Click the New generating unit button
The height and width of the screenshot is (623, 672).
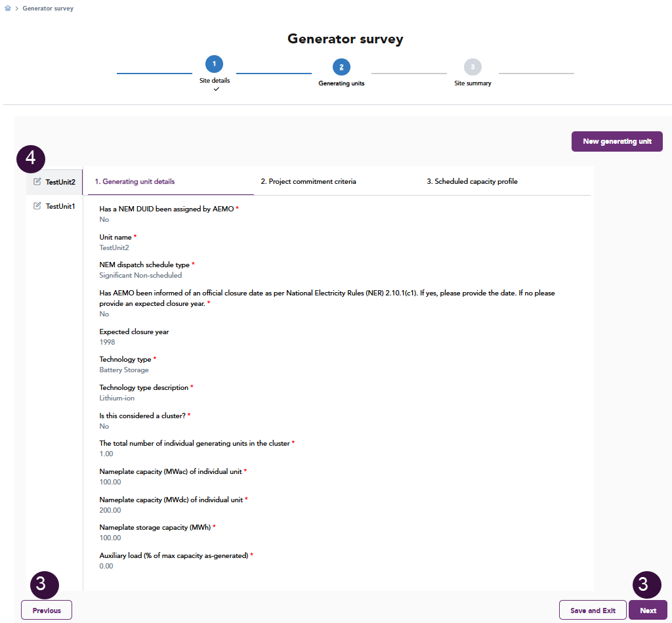pyautogui.click(x=617, y=142)
